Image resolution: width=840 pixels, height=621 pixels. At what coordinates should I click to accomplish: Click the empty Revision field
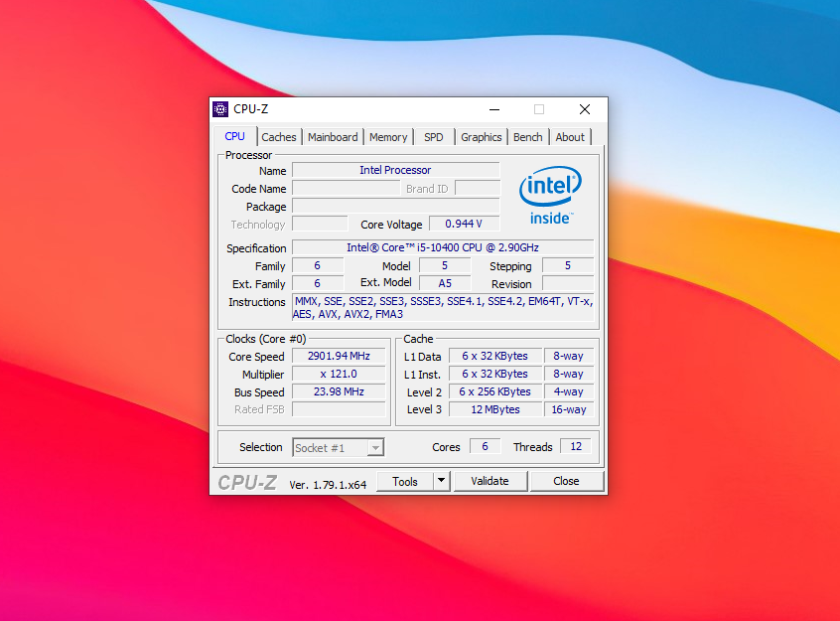click(x=568, y=284)
